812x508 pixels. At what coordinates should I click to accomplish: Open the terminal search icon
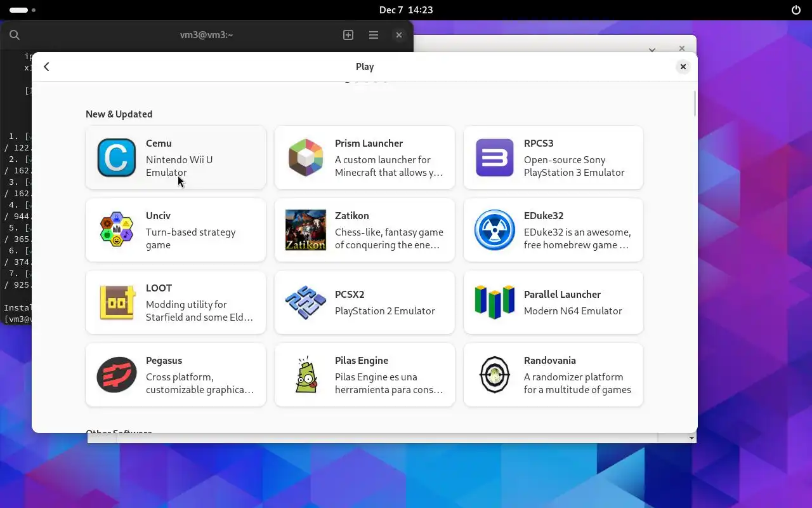click(x=15, y=35)
